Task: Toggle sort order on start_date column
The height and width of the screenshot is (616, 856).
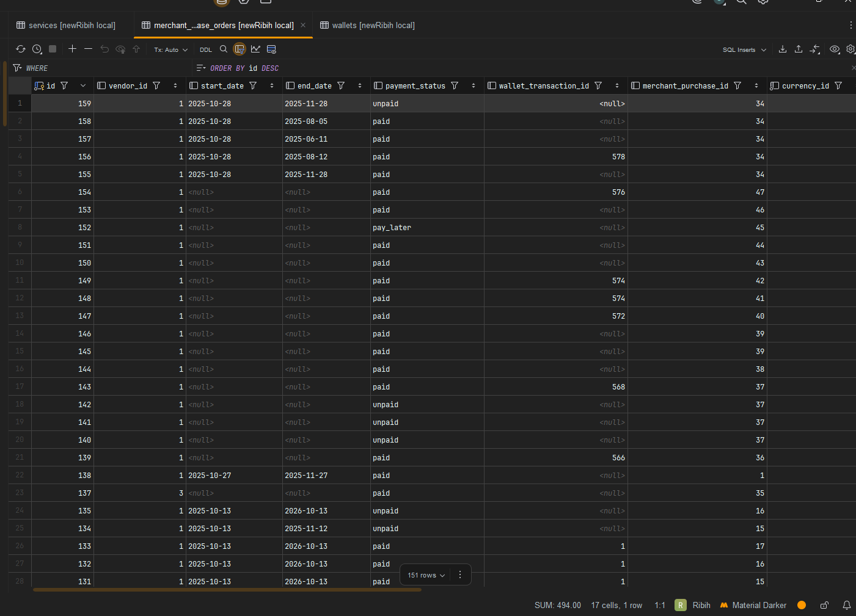Action: 272,86
